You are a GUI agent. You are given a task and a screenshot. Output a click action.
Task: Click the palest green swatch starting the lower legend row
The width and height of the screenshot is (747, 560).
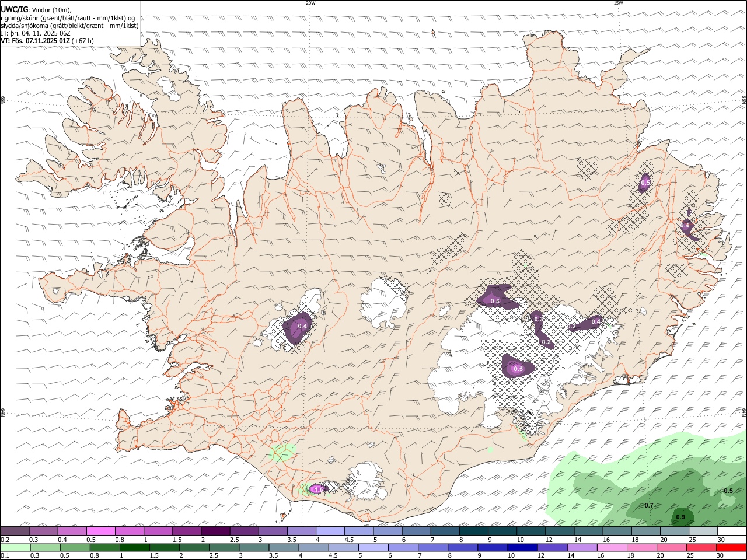click(15, 548)
